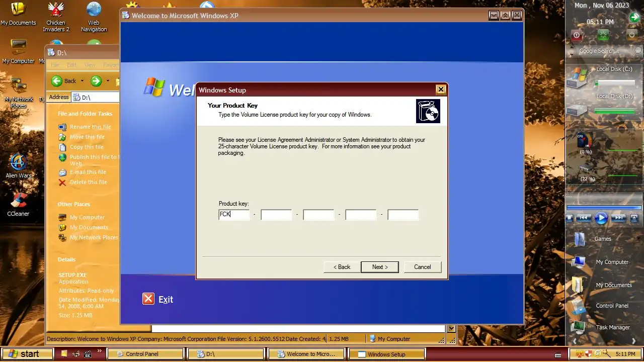Open My Network Places desktop icon
The height and width of the screenshot is (362, 644).
click(18, 93)
